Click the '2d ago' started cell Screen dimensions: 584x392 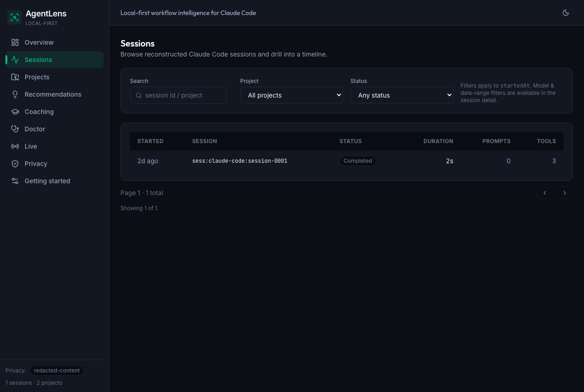tap(148, 161)
